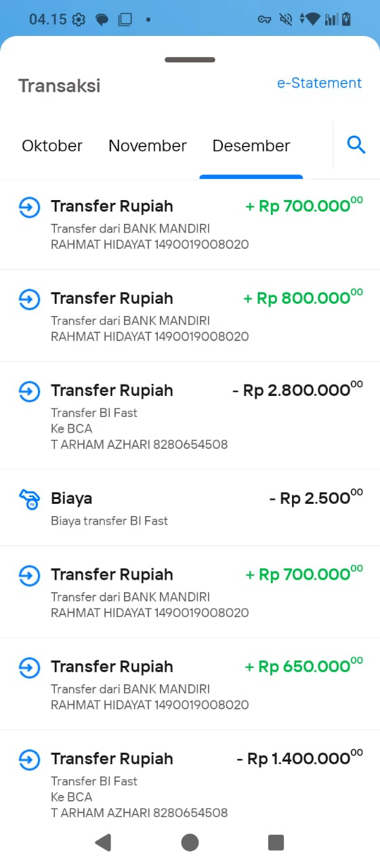
Task: Select the Desember tab
Action: (251, 146)
